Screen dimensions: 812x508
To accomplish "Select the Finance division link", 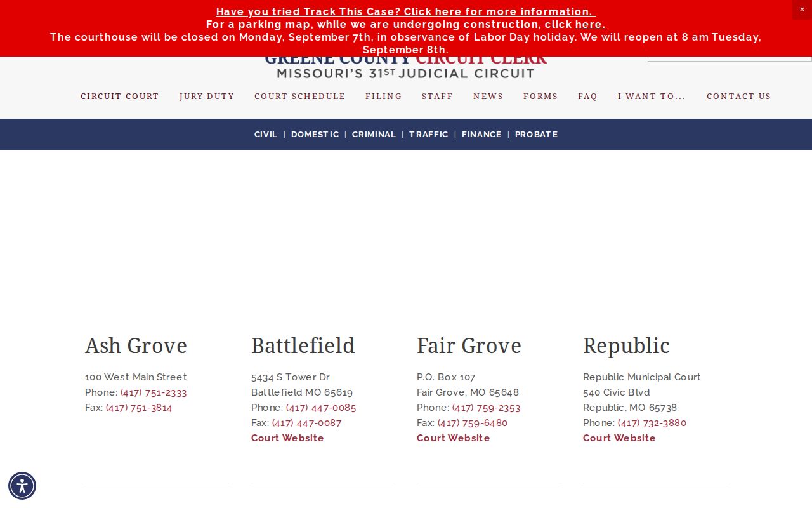I will point(481,135).
